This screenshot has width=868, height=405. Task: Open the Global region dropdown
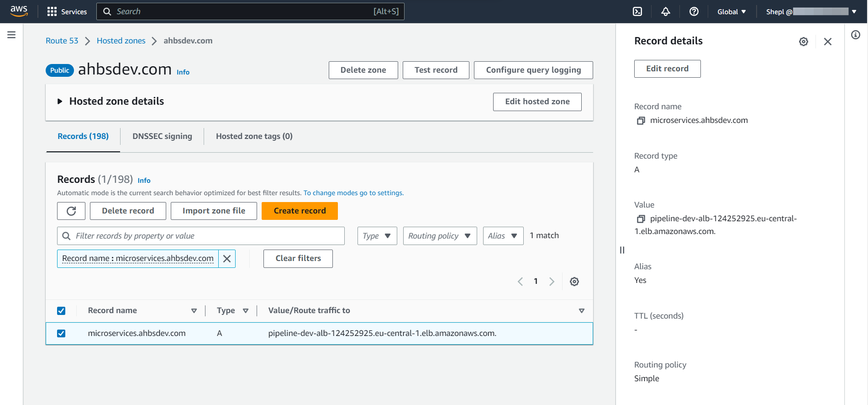pos(731,11)
